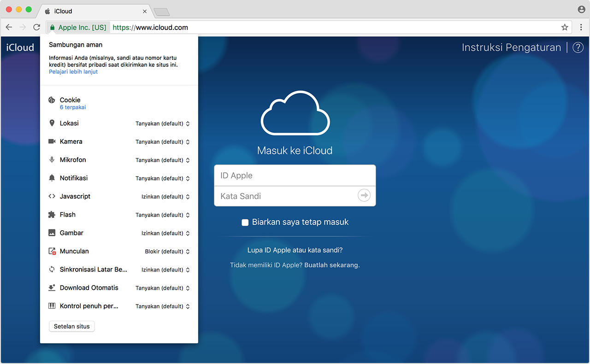Open the Lokasi permission dropdown
The width and height of the screenshot is (590, 364).
coord(162,123)
